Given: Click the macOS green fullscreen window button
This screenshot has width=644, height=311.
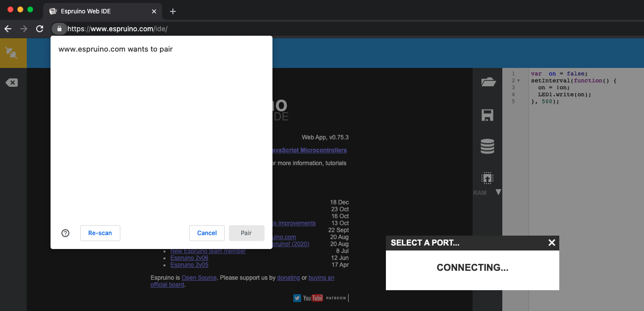Looking at the screenshot, I should (x=30, y=9).
